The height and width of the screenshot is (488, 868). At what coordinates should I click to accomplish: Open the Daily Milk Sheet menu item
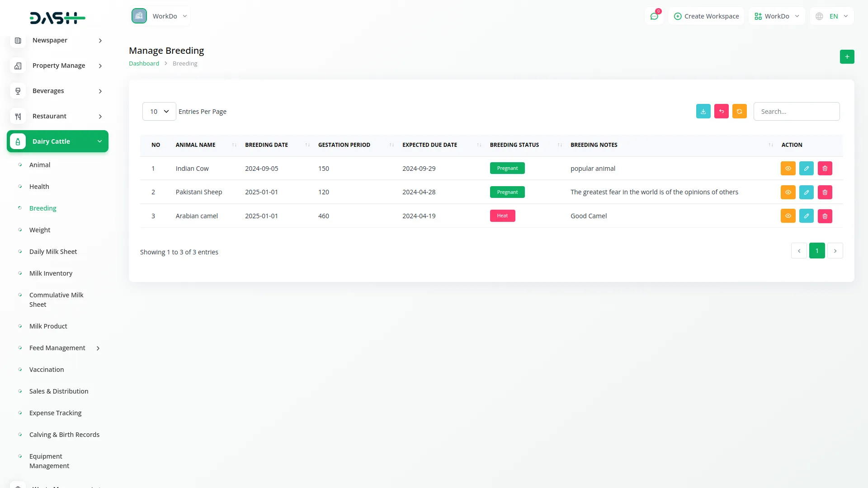pyautogui.click(x=53, y=252)
